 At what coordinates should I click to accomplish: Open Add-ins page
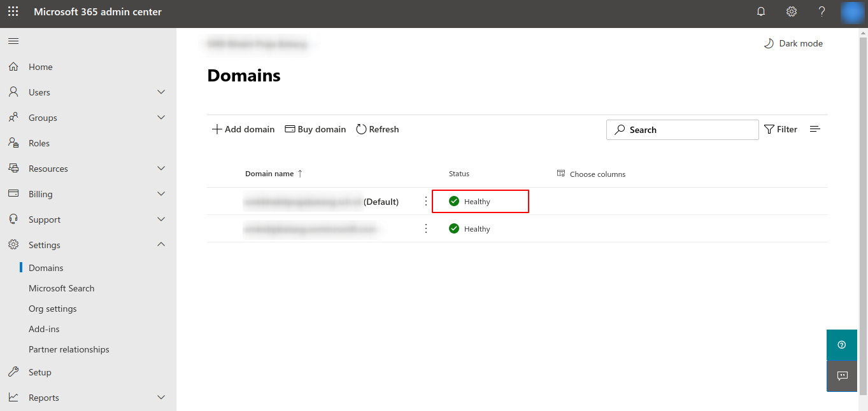[44, 329]
